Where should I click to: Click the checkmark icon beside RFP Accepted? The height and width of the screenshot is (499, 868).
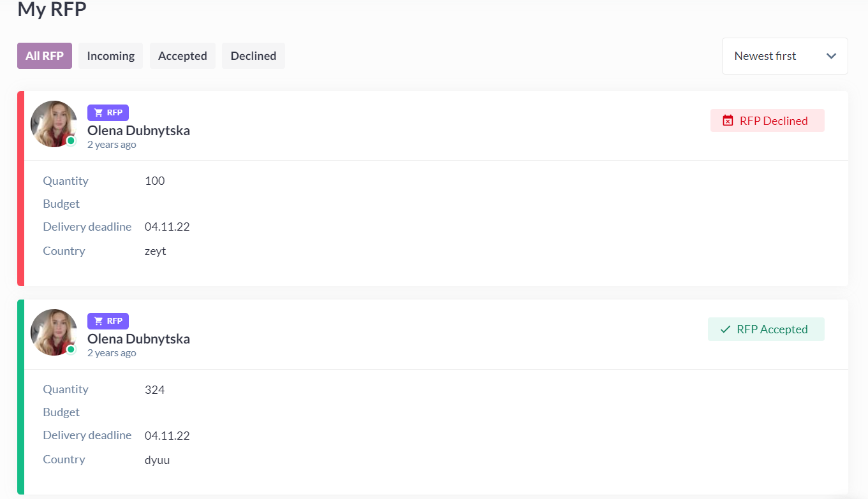pyautogui.click(x=725, y=329)
